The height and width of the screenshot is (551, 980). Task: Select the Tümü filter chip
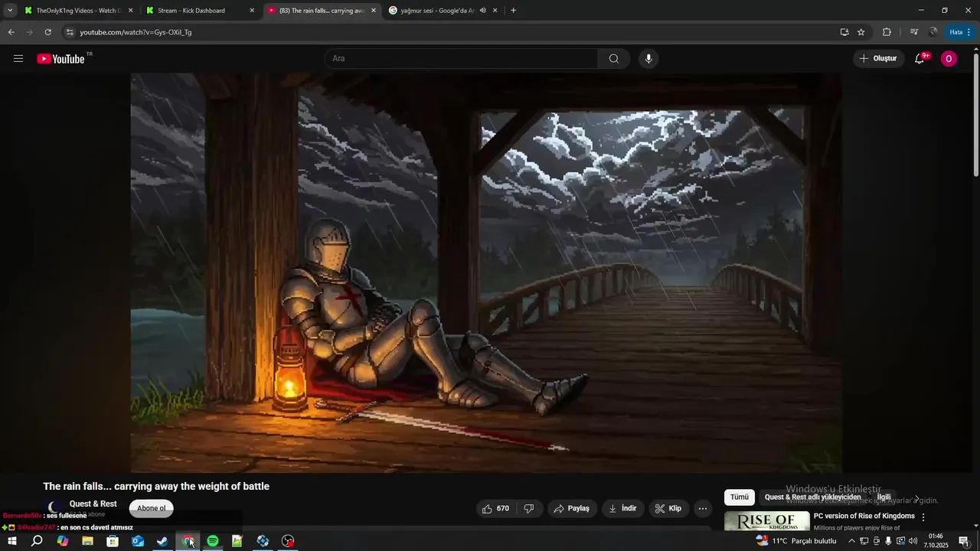tap(740, 497)
